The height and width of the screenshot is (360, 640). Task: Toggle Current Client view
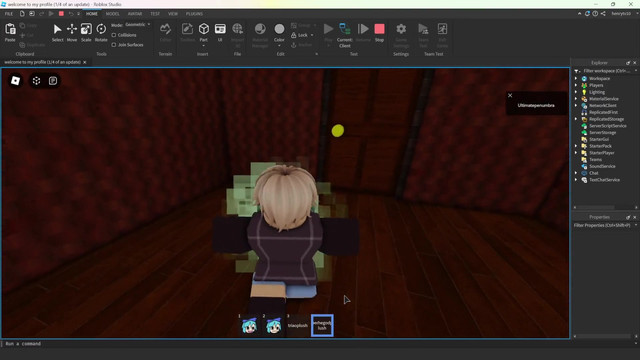pyautogui.click(x=344, y=35)
